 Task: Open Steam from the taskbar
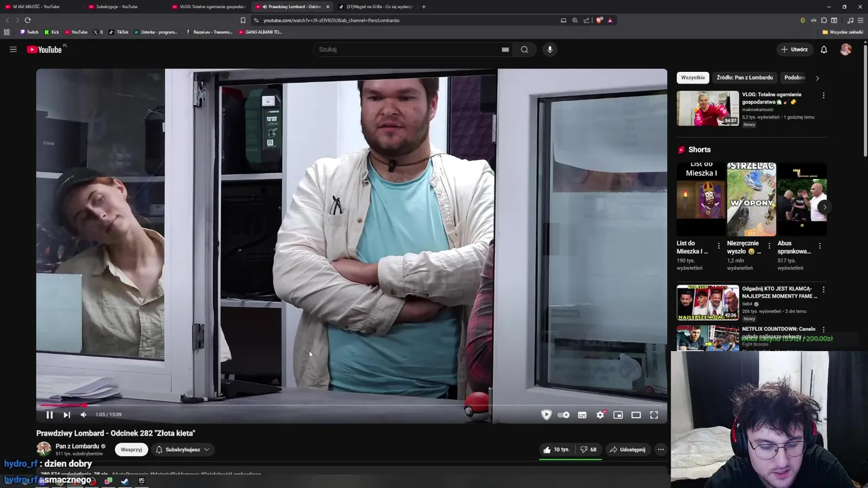[x=125, y=481]
